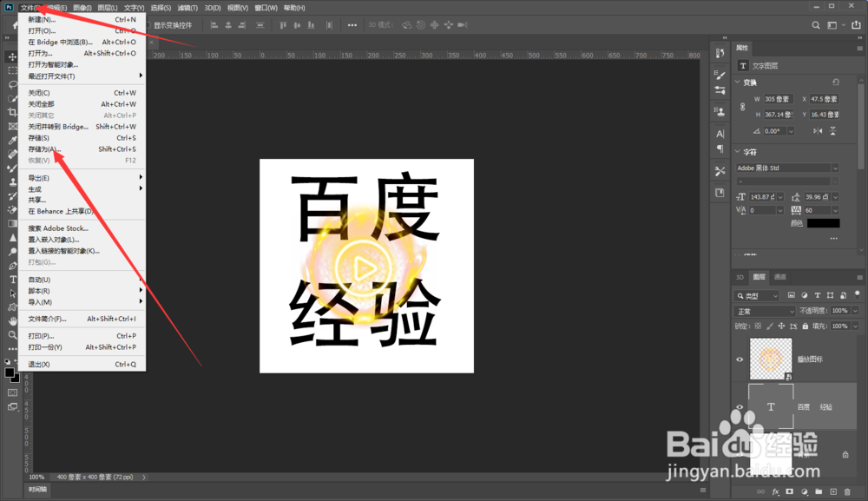
Task: Click the foreground color swatch in toolbox
Action: tap(10, 372)
